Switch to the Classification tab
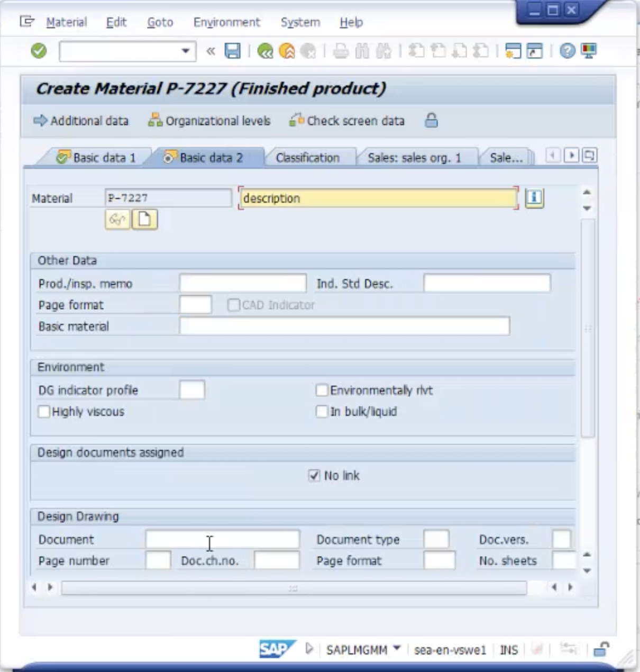 coord(308,157)
